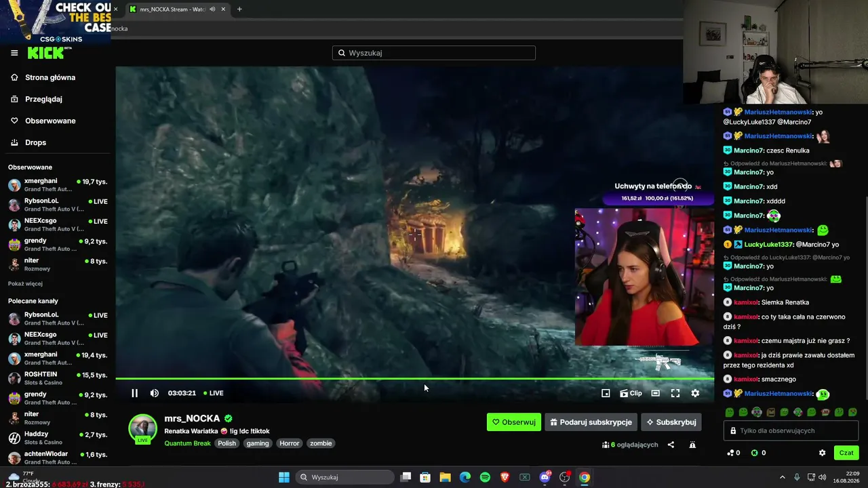The image size is (868, 488).
Task: Pick the headphones emote in chat row
Action: pyautogui.click(x=757, y=412)
